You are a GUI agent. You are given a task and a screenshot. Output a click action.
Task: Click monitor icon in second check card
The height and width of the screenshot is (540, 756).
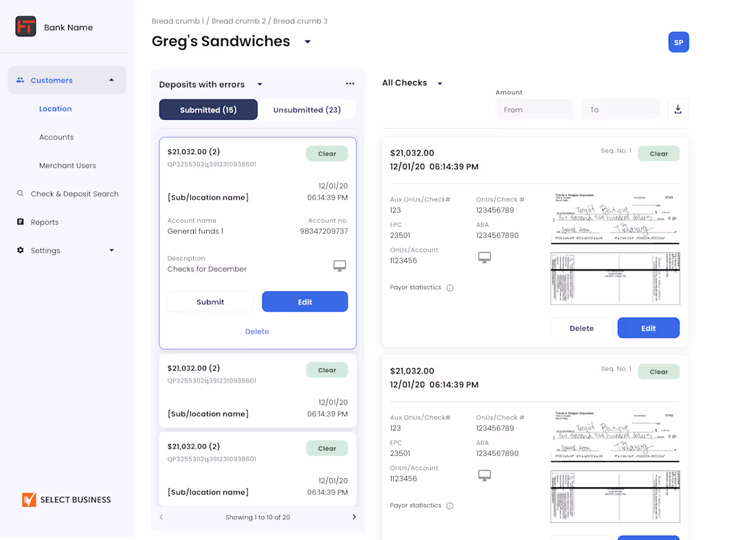point(485,475)
